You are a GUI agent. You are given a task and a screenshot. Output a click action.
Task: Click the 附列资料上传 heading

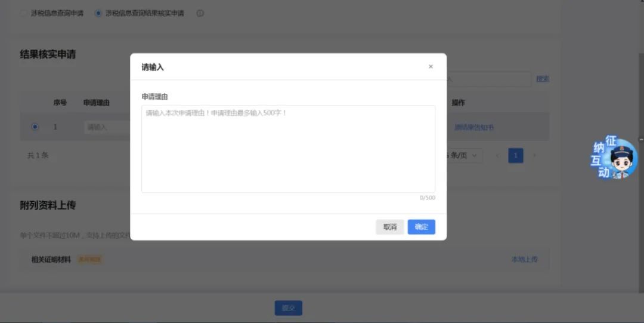coord(48,205)
